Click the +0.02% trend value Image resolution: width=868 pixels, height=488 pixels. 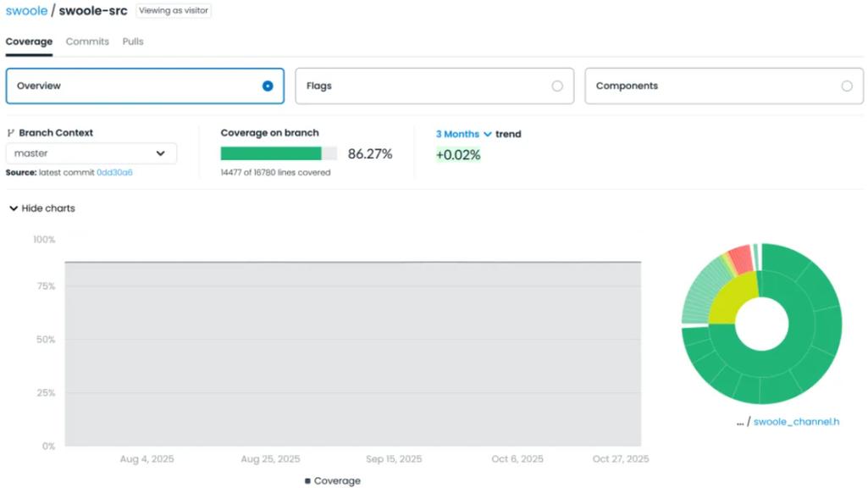(x=458, y=154)
